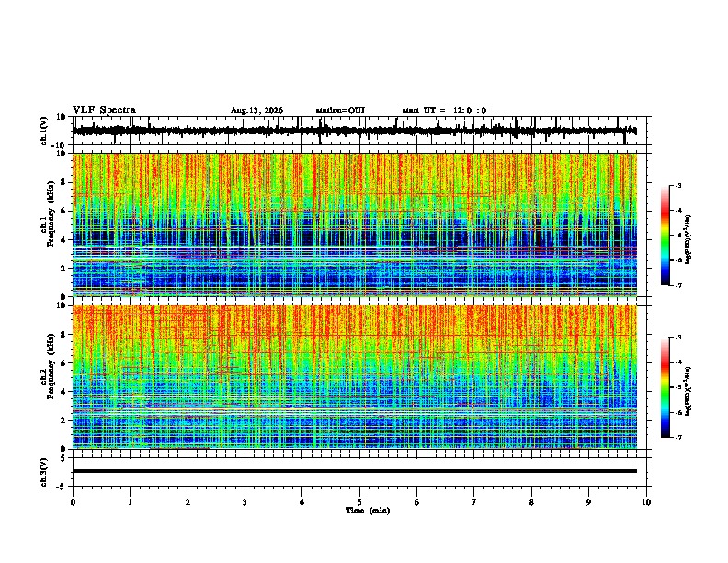Click the "4" tick on ch.1 frequency axis
Screen dimensions: 728x563
click(64, 240)
